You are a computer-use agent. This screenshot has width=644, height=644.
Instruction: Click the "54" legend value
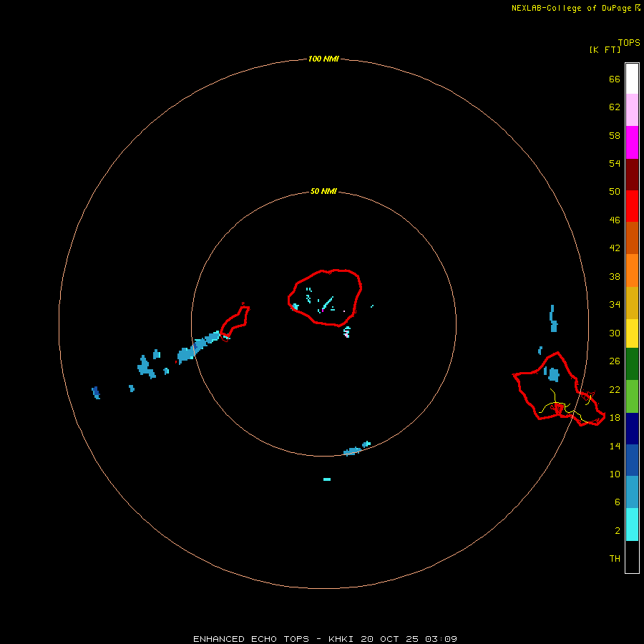[615, 163]
